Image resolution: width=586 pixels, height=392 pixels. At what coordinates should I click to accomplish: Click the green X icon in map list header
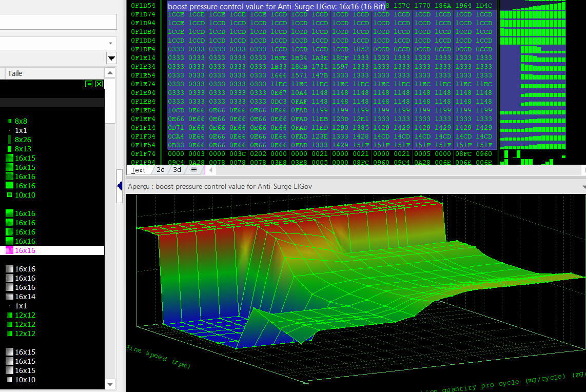click(99, 84)
